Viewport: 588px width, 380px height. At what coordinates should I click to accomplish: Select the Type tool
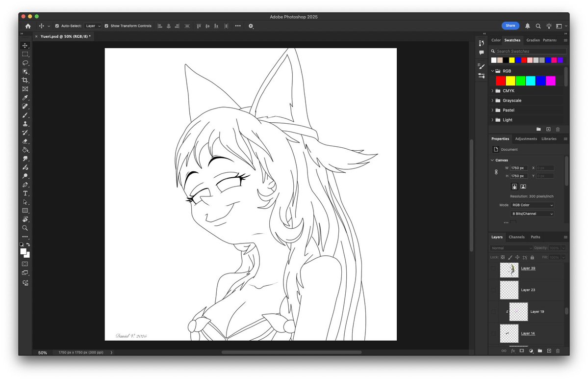(x=25, y=193)
